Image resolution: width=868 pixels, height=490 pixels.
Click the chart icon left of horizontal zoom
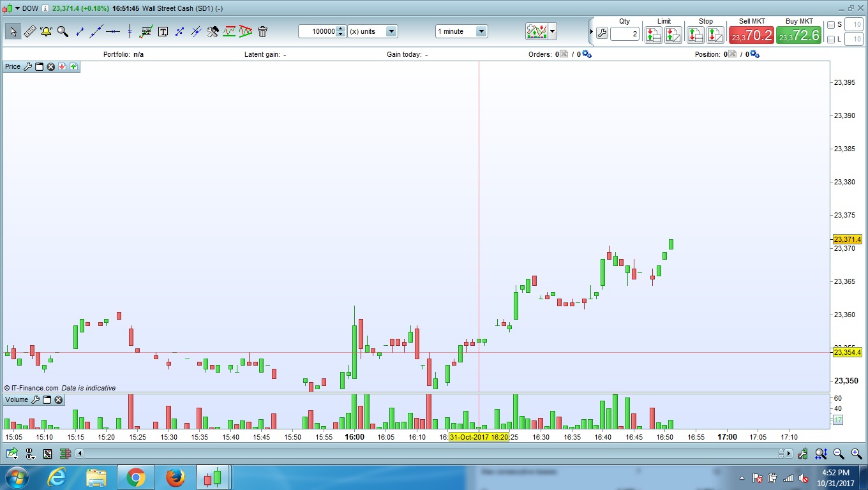click(803, 454)
